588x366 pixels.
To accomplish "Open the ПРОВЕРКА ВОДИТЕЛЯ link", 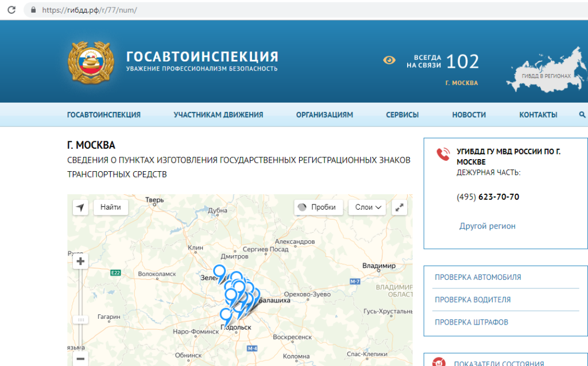I will coord(473,299).
